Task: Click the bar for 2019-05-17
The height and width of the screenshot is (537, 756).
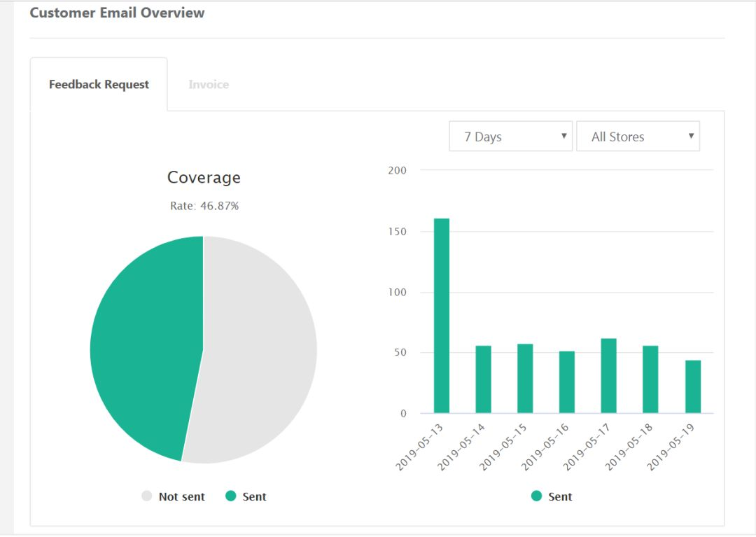Action: click(x=609, y=376)
